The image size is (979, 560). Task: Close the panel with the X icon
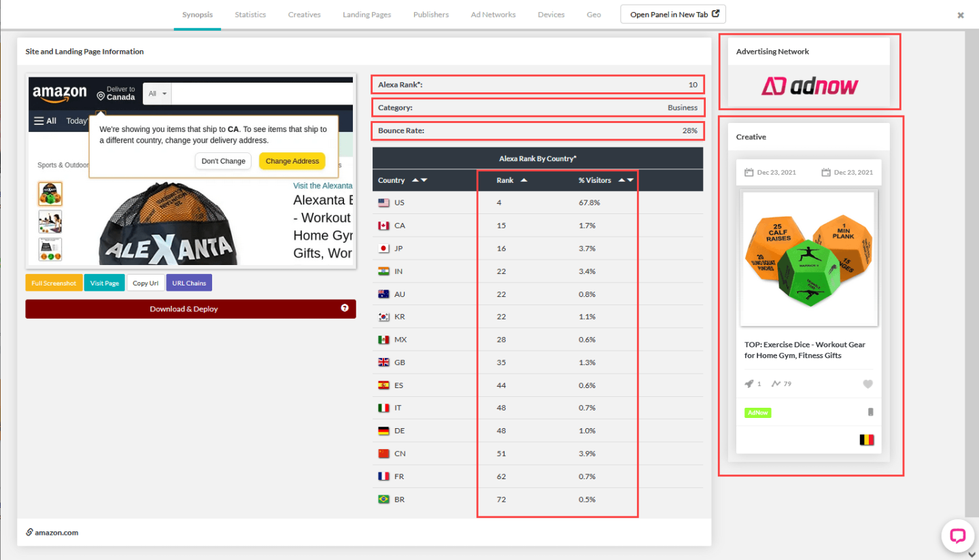(961, 15)
